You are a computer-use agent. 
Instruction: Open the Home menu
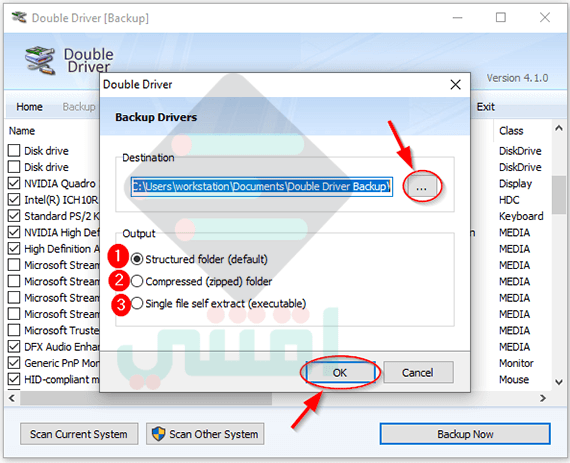click(29, 107)
